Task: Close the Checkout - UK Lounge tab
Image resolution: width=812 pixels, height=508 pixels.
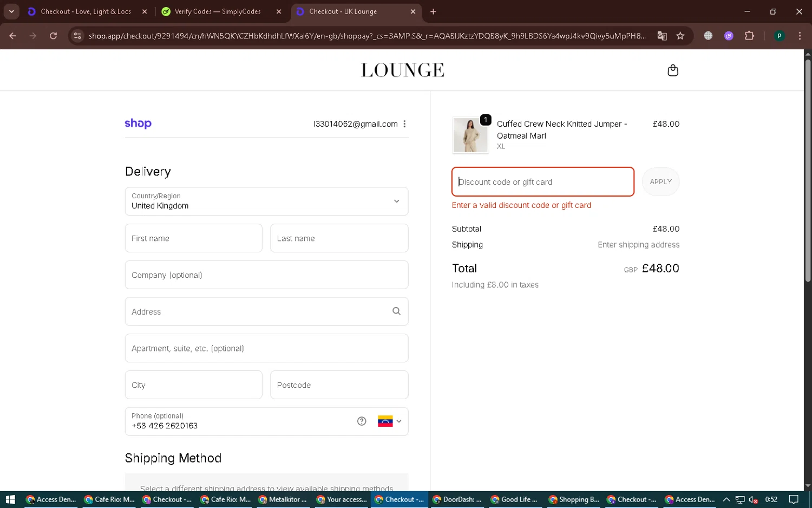Action: tap(412, 11)
